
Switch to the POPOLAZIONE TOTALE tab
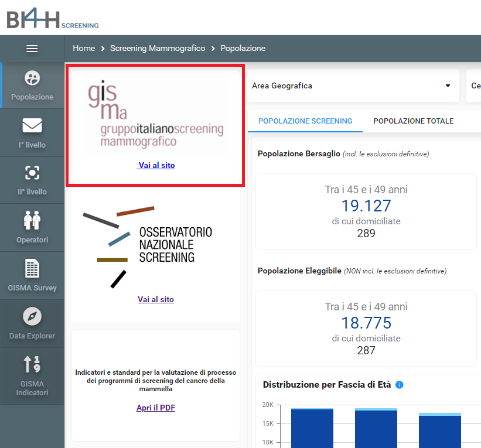point(413,121)
